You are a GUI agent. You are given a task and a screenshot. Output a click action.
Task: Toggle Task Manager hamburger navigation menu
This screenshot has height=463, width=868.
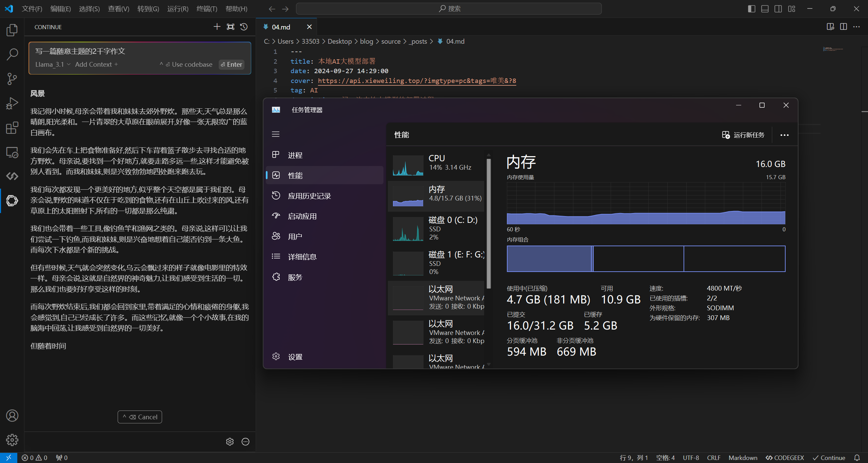click(276, 134)
